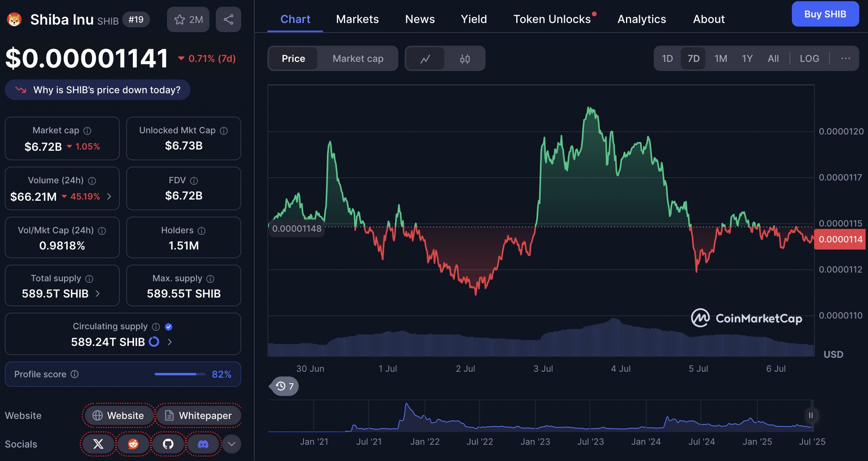Click the verified circulating supply badge

click(169, 327)
